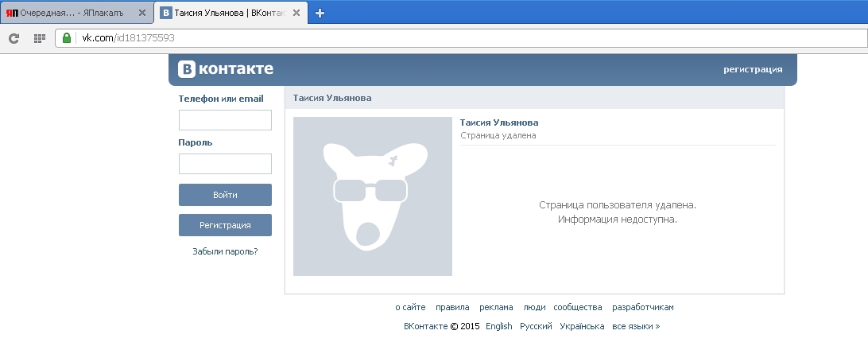Switch language to Українська
The width and height of the screenshot is (868, 342).
pyautogui.click(x=582, y=326)
